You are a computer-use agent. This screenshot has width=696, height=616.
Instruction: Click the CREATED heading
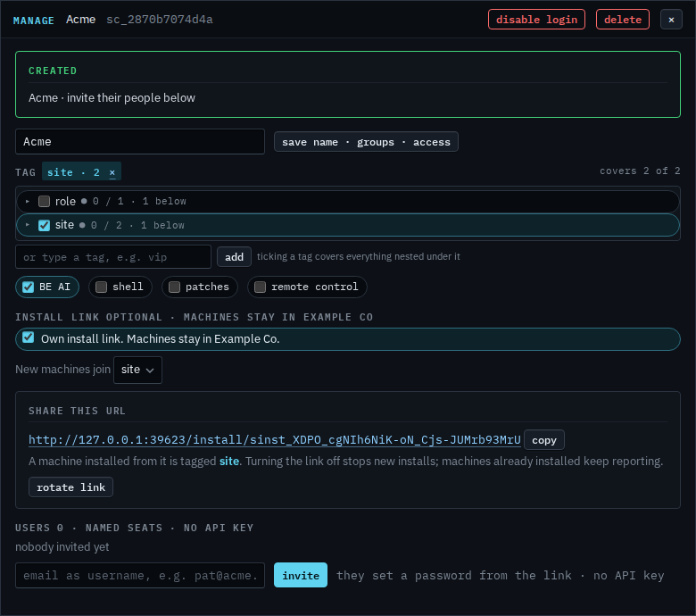coord(53,71)
